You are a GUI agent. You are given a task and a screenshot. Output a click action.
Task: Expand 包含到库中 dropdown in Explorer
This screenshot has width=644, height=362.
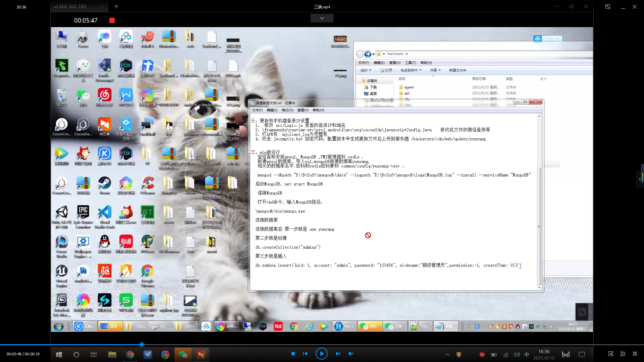(x=411, y=70)
